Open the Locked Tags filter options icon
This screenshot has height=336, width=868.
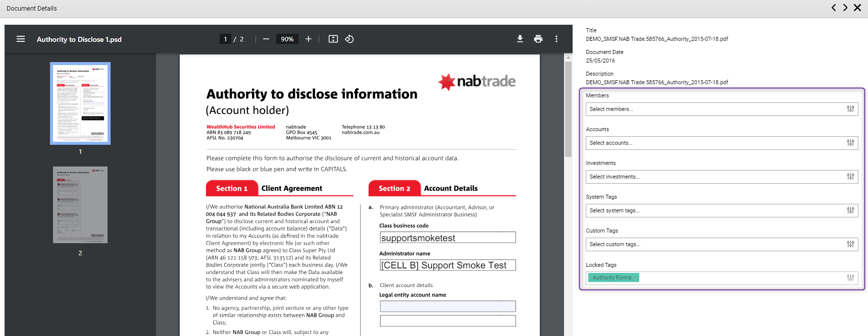point(850,278)
